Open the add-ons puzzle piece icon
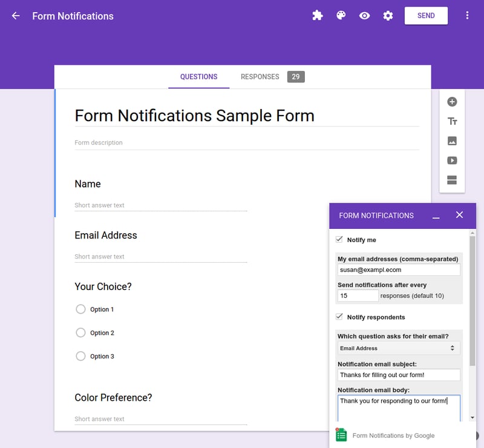This screenshot has height=448, width=484. tap(318, 16)
